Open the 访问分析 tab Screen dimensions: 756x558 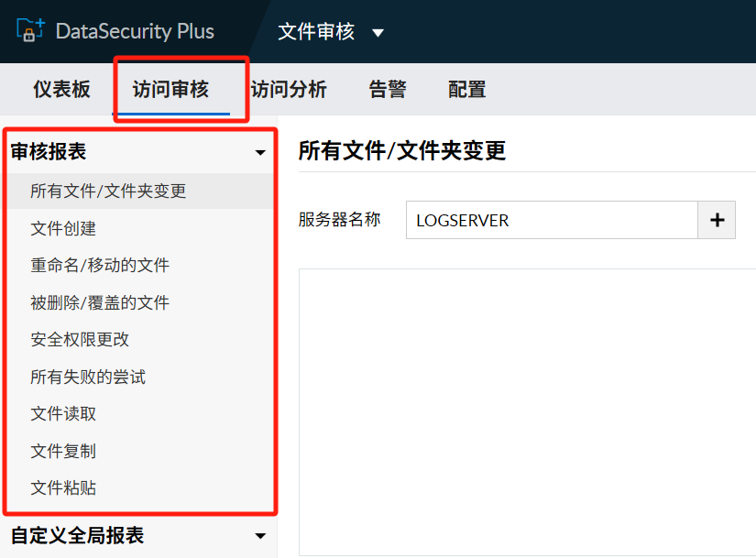tap(289, 89)
